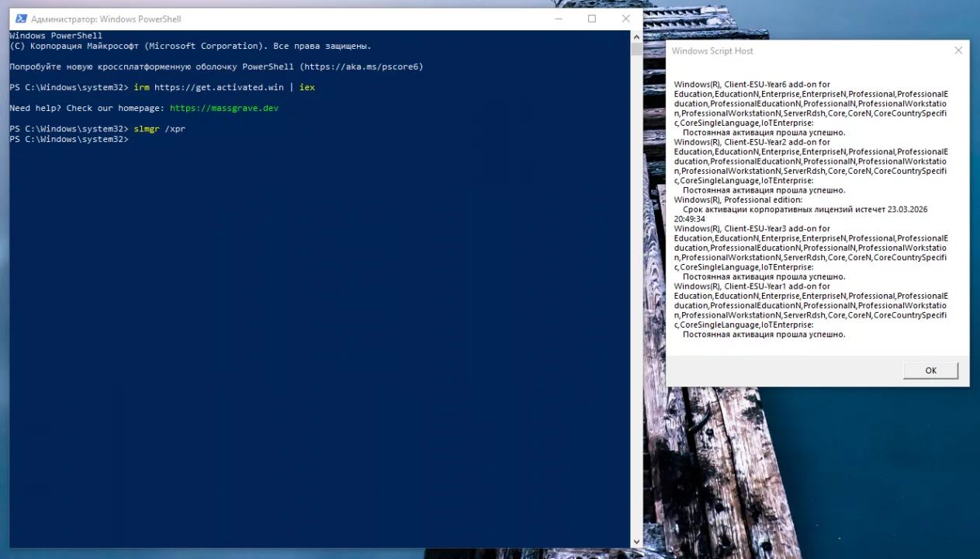
Task: Close the Windows PowerShell window
Action: tap(626, 19)
